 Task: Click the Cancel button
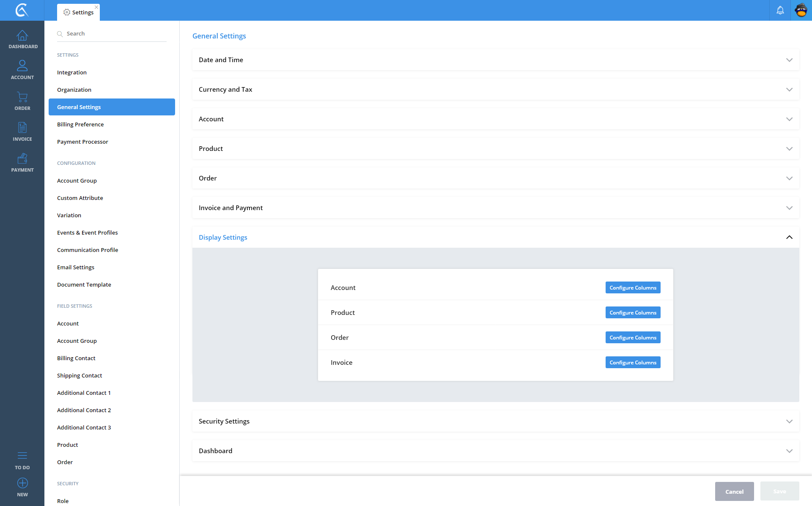734,492
